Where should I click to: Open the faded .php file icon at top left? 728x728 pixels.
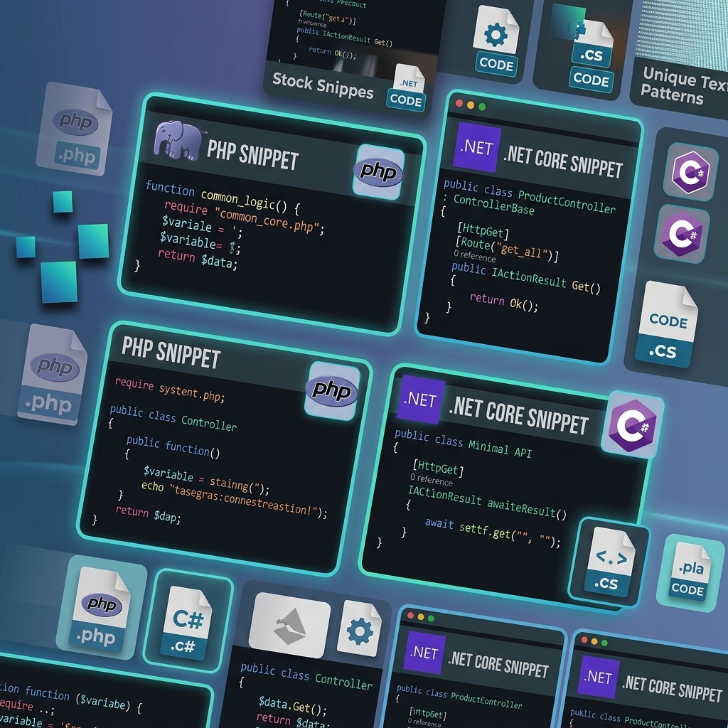(x=75, y=129)
